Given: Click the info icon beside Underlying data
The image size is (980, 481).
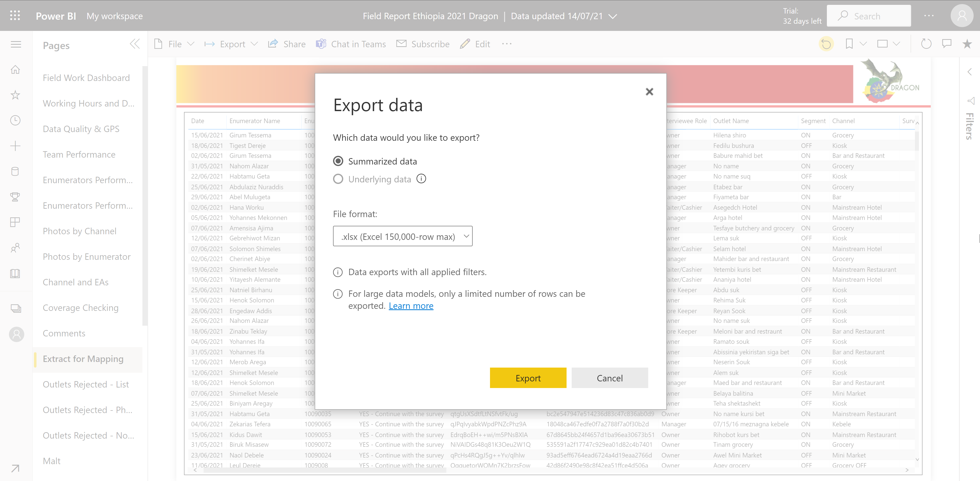Looking at the screenshot, I should click(421, 179).
